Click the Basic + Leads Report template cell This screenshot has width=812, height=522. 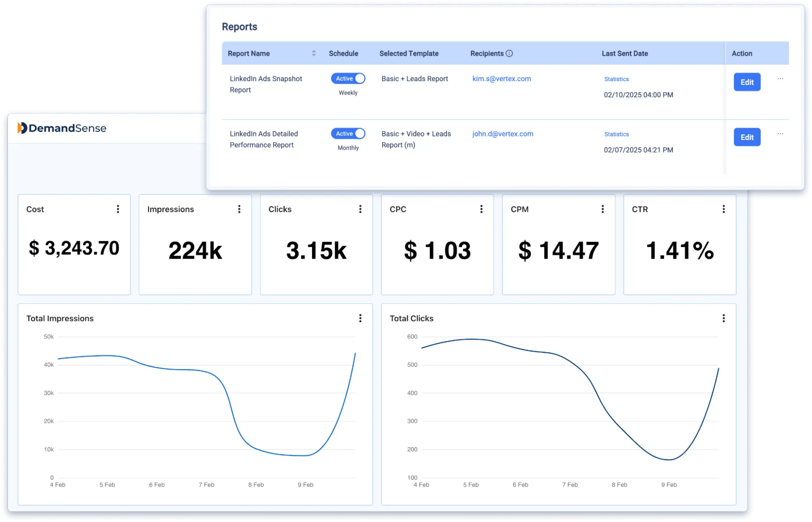click(x=415, y=79)
